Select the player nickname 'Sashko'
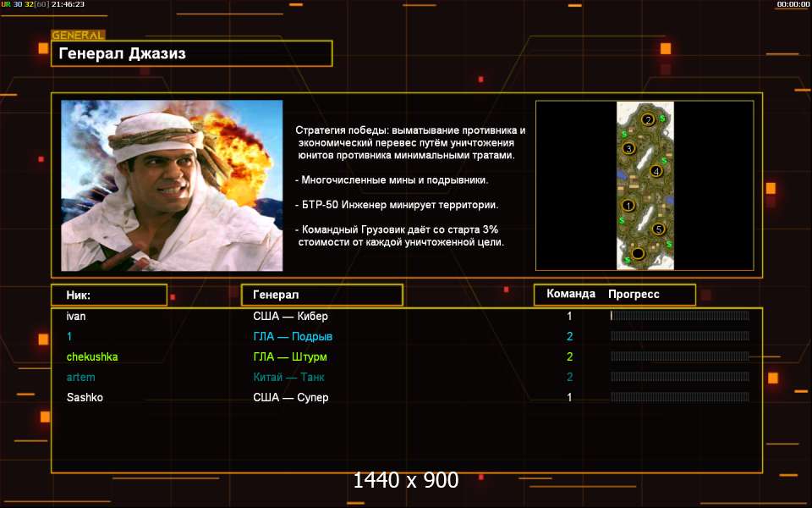This screenshot has width=812, height=508. pyautogui.click(x=85, y=398)
